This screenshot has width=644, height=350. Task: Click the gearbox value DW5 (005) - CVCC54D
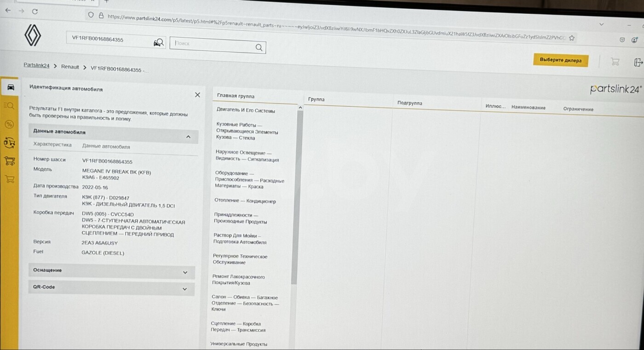click(x=108, y=214)
